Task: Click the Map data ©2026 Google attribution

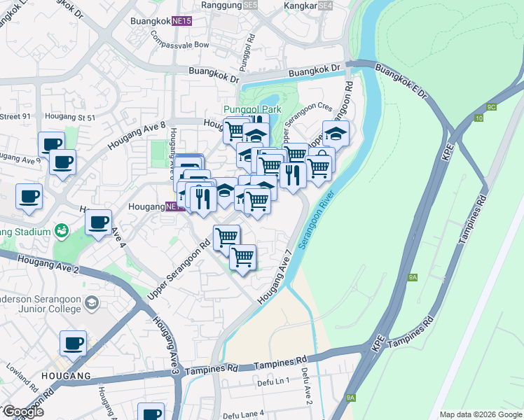Action: pyautogui.click(x=481, y=415)
